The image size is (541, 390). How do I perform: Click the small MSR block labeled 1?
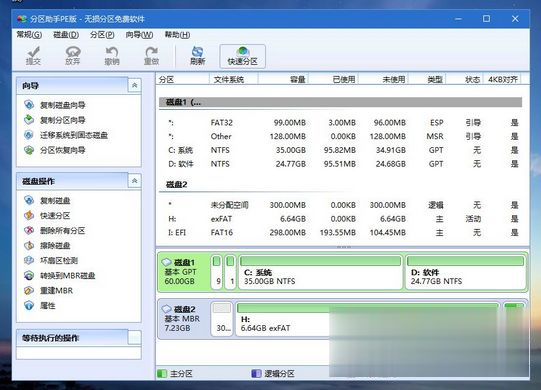click(x=230, y=272)
